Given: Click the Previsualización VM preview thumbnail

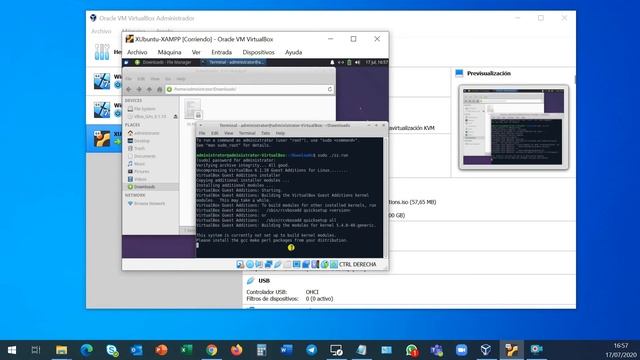Looking at the screenshot, I should tap(513, 127).
